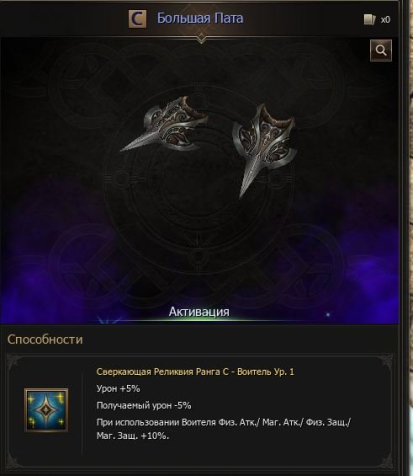Select the Сверкающая Реликвия skill icon
Viewport: 413px width, 476px height.
(x=46, y=410)
